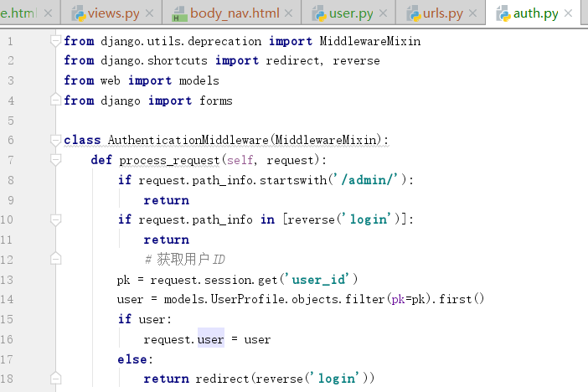The width and height of the screenshot is (588, 392).
Task: Click the import fold end marker at line 4
Action: (x=55, y=100)
